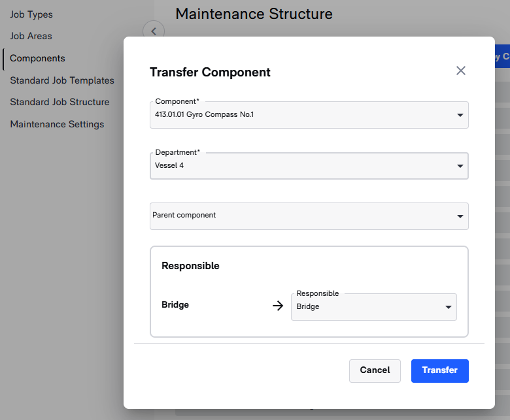
Task: Click the blue Transfer button
Action: pyautogui.click(x=439, y=370)
